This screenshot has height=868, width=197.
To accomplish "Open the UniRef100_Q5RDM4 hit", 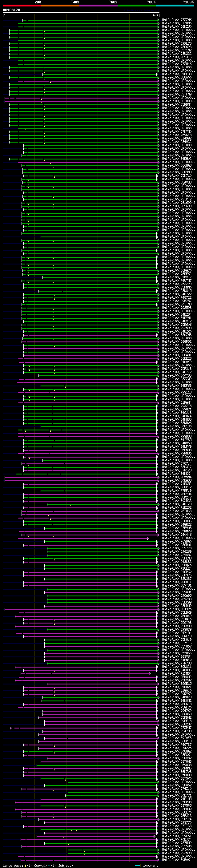I will (x=177, y=104).
